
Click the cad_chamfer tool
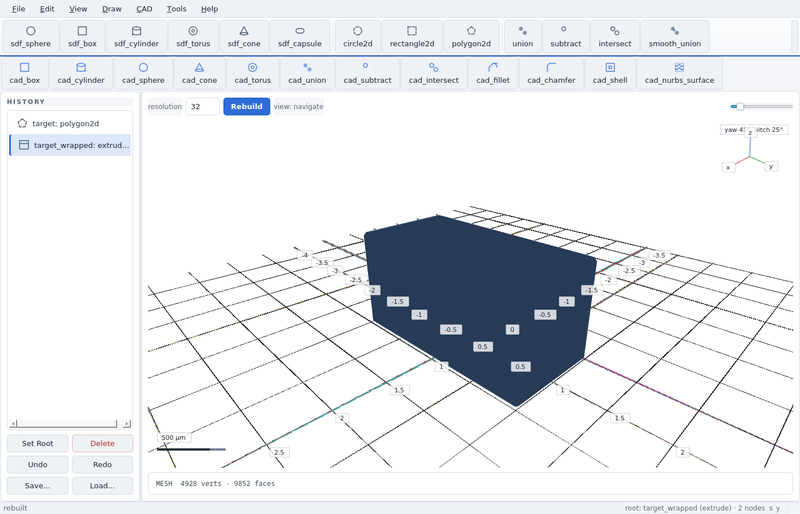click(551, 74)
